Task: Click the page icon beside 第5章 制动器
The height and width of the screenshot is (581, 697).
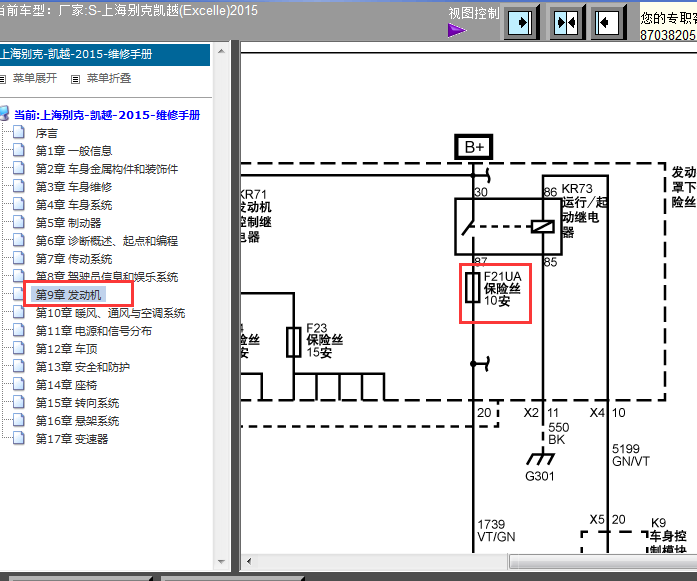Action: (19, 222)
